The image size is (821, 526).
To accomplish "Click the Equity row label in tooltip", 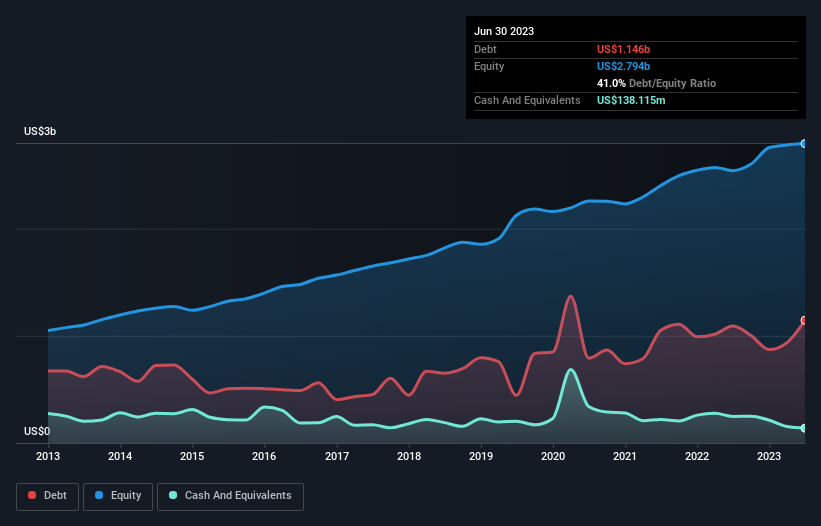I will 489,66.
